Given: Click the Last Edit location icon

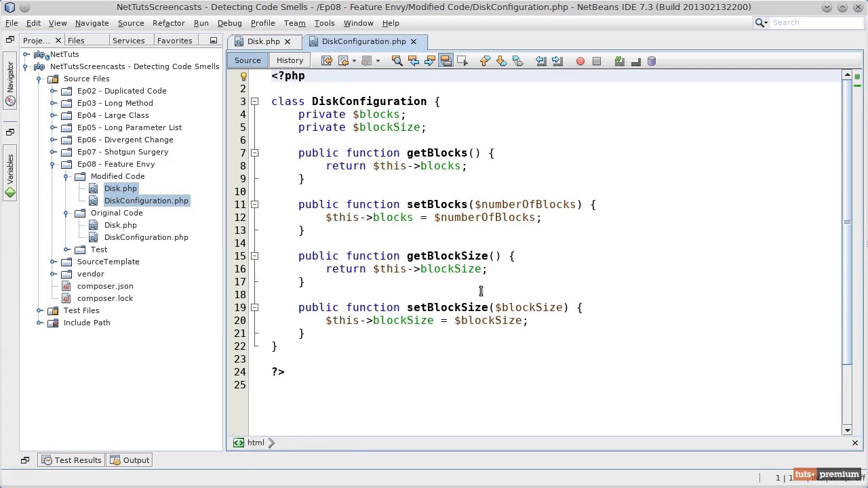Looking at the screenshot, I should coord(327,61).
